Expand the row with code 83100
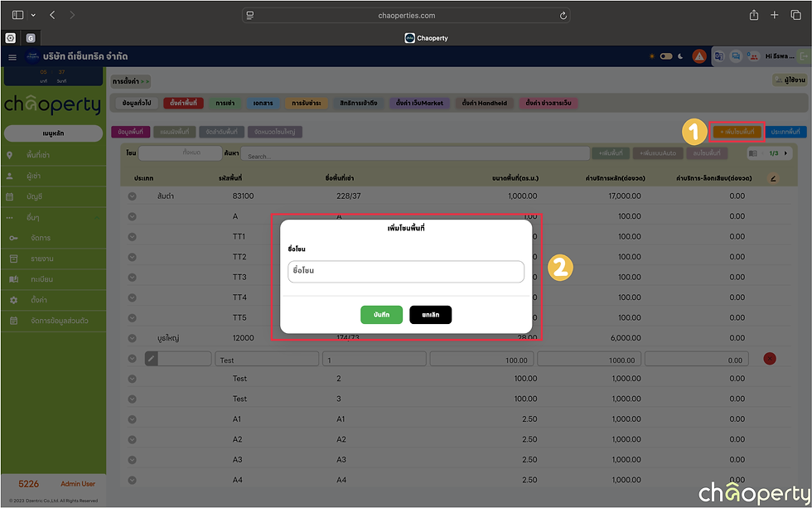 [132, 196]
